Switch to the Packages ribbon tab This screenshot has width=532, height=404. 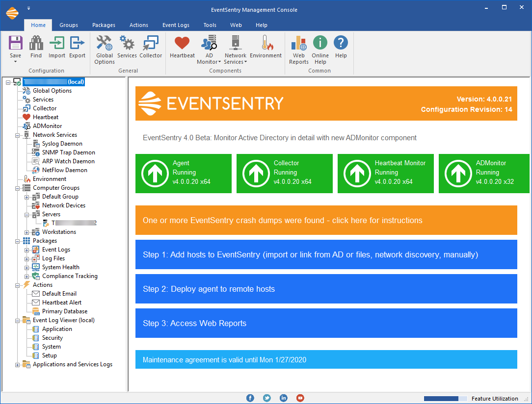[104, 25]
